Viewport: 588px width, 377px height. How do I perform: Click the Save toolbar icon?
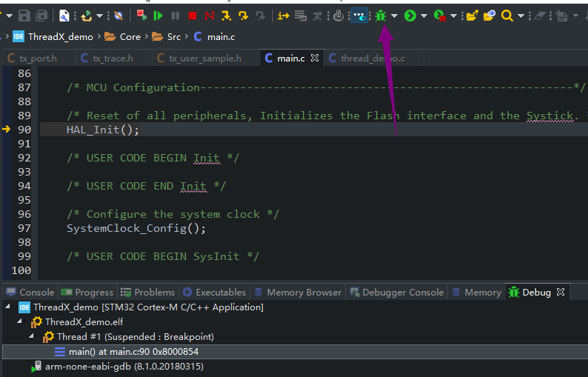(24, 16)
